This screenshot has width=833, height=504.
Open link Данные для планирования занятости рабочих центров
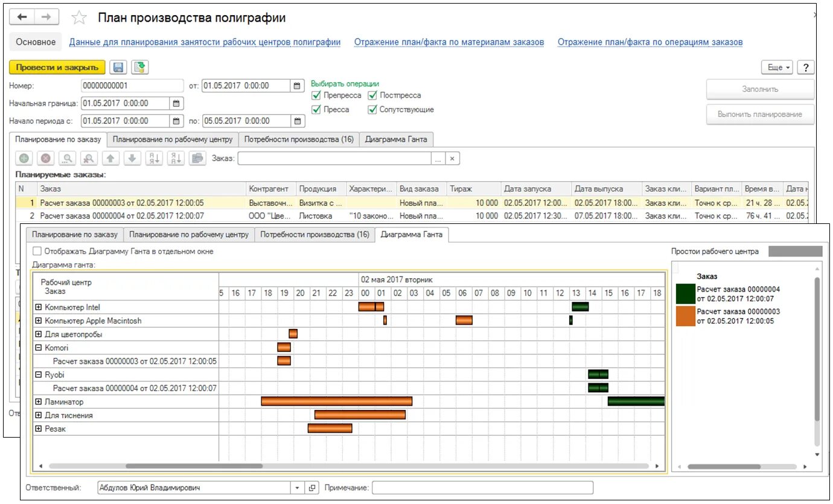tap(205, 42)
